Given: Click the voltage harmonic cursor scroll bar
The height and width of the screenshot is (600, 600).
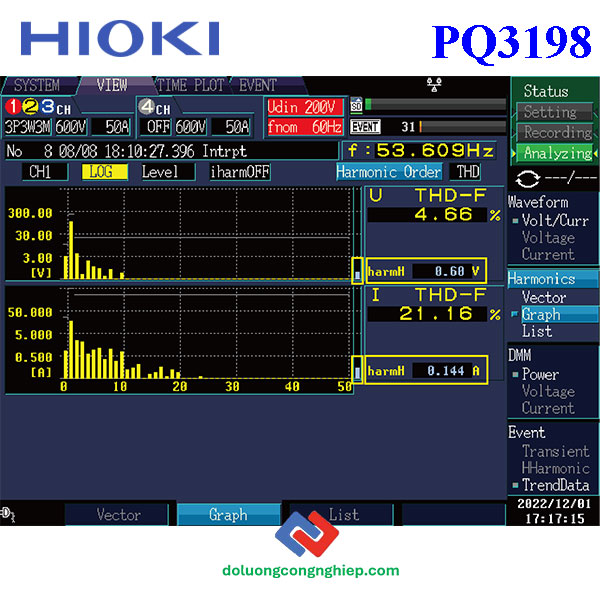Looking at the screenshot, I should (357, 270).
